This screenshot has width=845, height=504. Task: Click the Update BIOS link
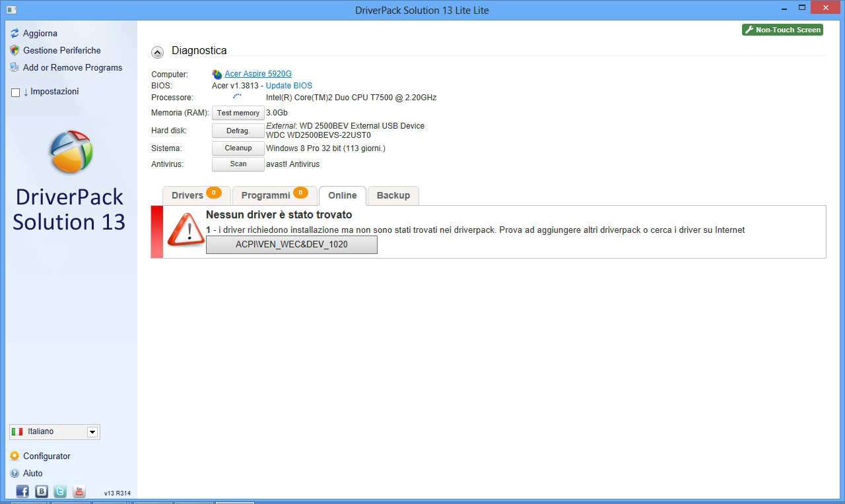(x=289, y=86)
